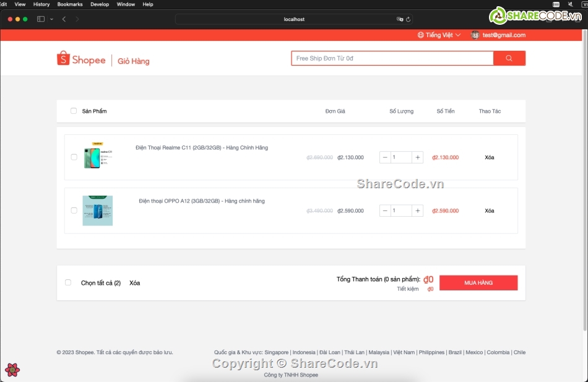Click the Brazil region link
The width and height of the screenshot is (588, 382).
click(455, 352)
